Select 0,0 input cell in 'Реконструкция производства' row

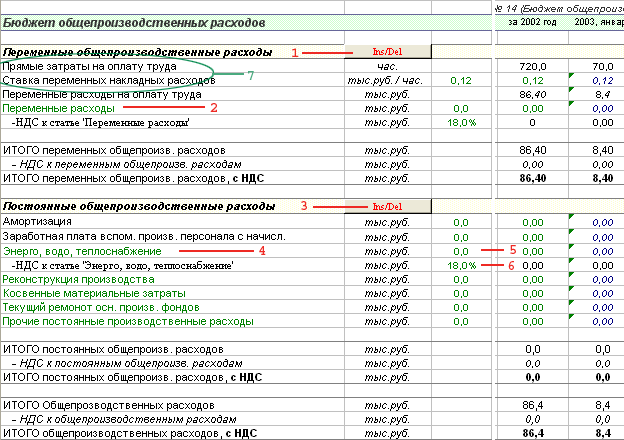461,280
